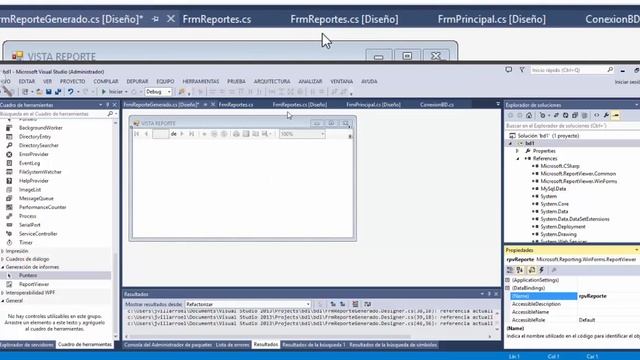
Task: Toggle pin on FrmReporteGenerado.cs document tab
Action: (x=156, y=19)
